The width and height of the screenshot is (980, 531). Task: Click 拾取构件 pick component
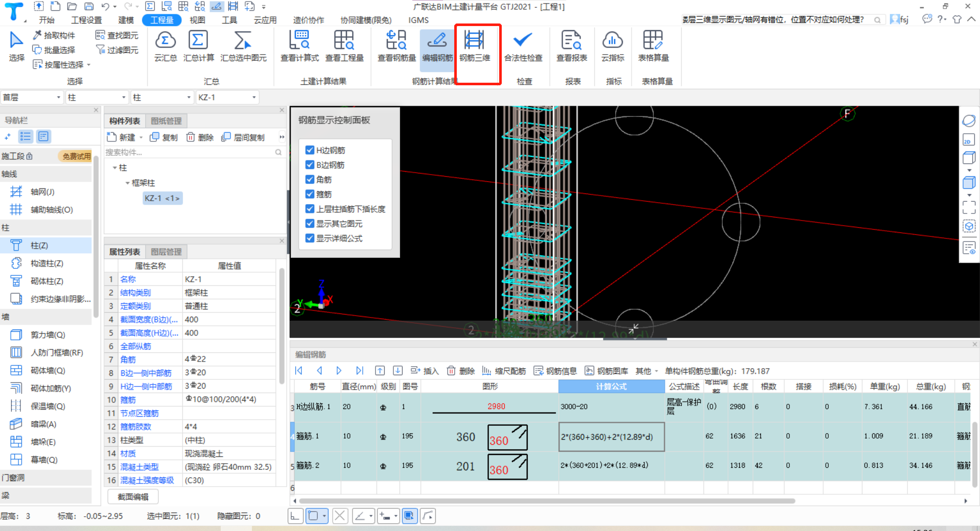click(54, 35)
